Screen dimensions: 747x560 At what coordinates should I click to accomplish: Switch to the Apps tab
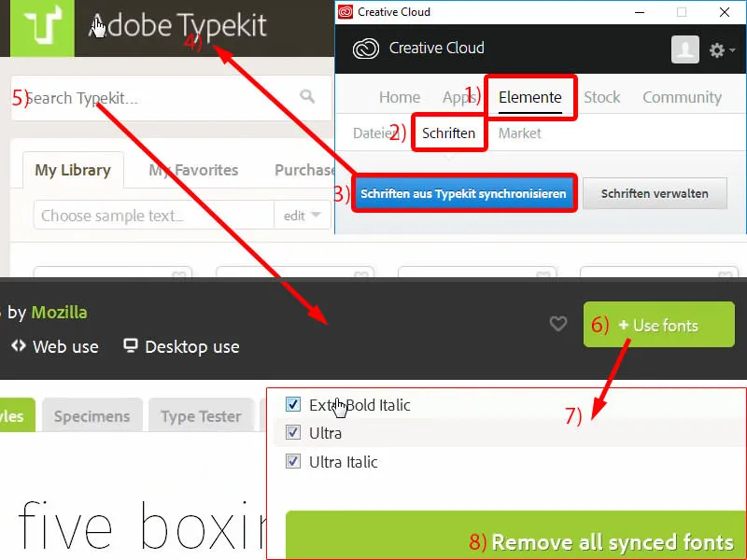pyautogui.click(x=459, y=97)
